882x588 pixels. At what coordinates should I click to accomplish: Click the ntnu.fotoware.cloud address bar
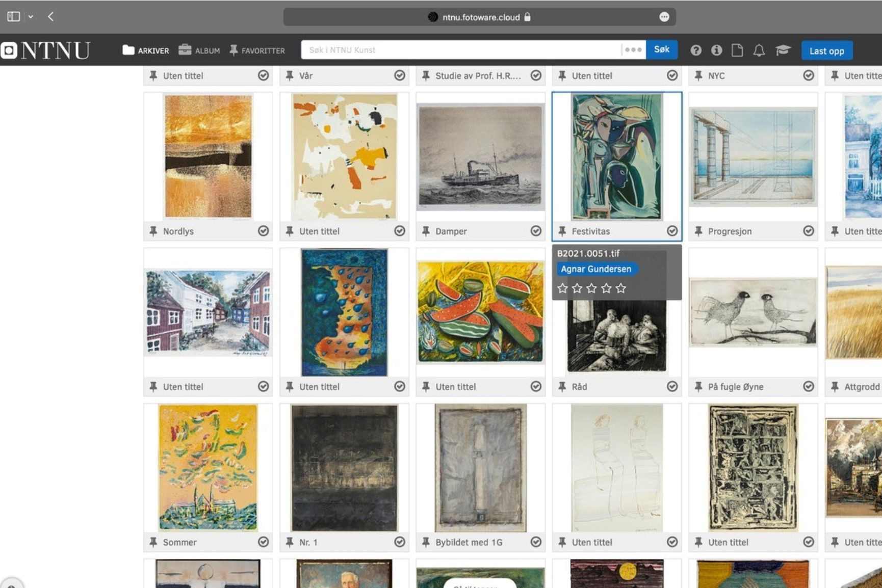479,17
